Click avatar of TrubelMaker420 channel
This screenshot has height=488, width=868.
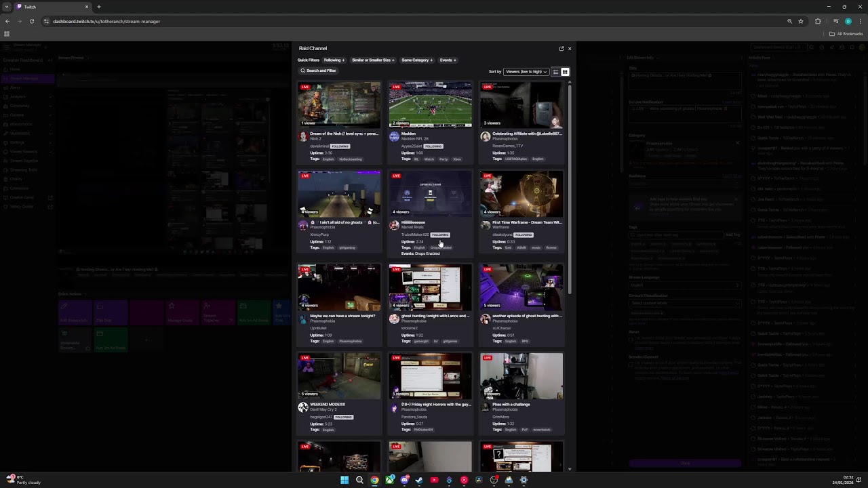[x=394, y=225]
